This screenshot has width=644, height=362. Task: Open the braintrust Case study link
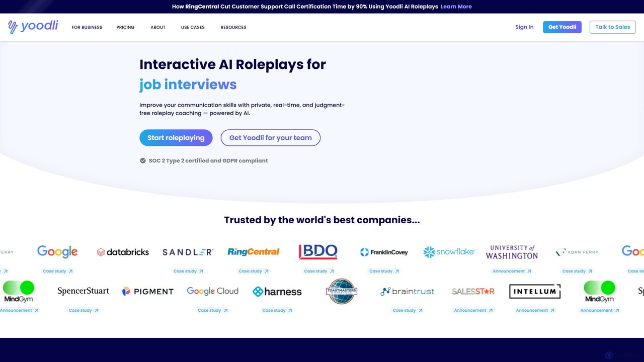point(407,310)
